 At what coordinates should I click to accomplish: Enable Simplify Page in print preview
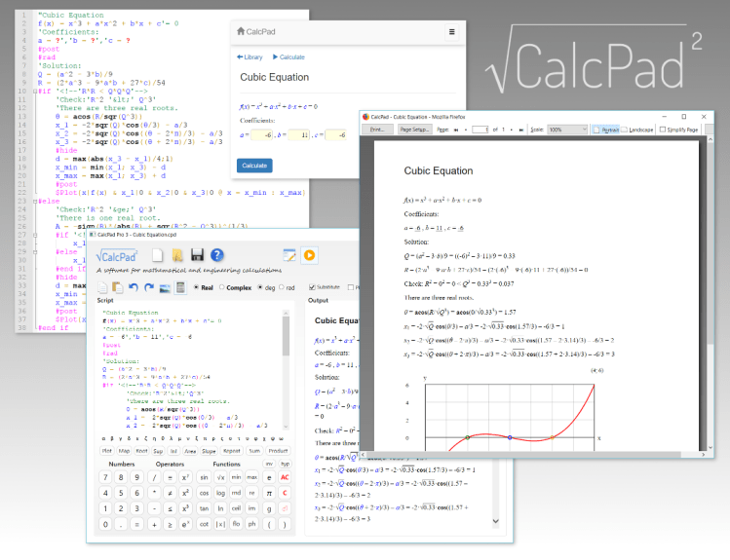(x=678, y=130)
